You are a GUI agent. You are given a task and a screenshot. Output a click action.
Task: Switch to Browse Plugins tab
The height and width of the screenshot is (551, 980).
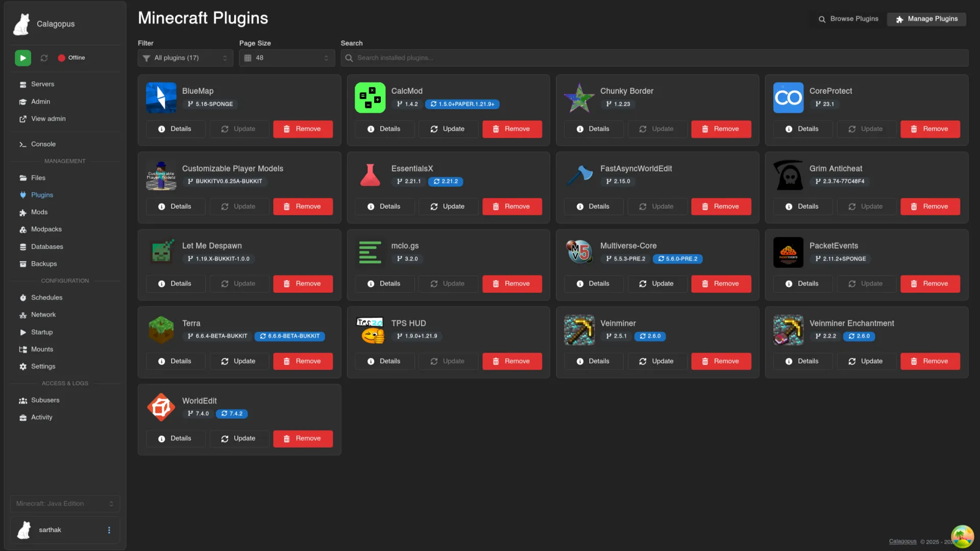point(848,19)
